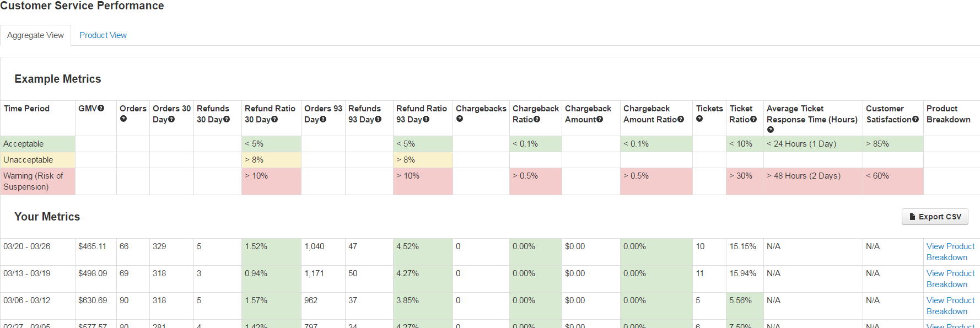
Task: Click the Export CSV button
Action: (x=935, y=217)
